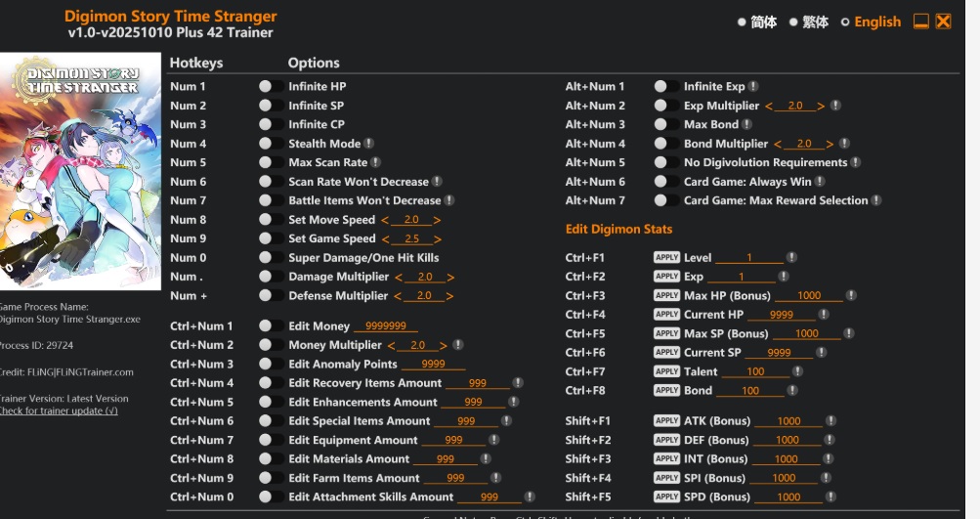Viewport: 980px width, 519px height.
Task: Decrease Set Move Speed with left arrow
Action: pyautogui.click(x=385, y=220)
